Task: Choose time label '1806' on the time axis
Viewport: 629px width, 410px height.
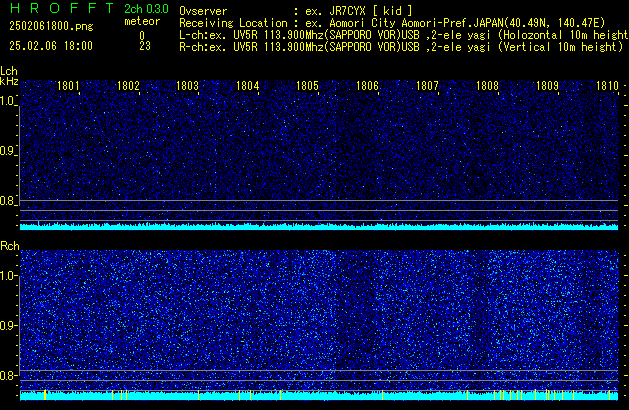Action: click(x=367, y=86)
